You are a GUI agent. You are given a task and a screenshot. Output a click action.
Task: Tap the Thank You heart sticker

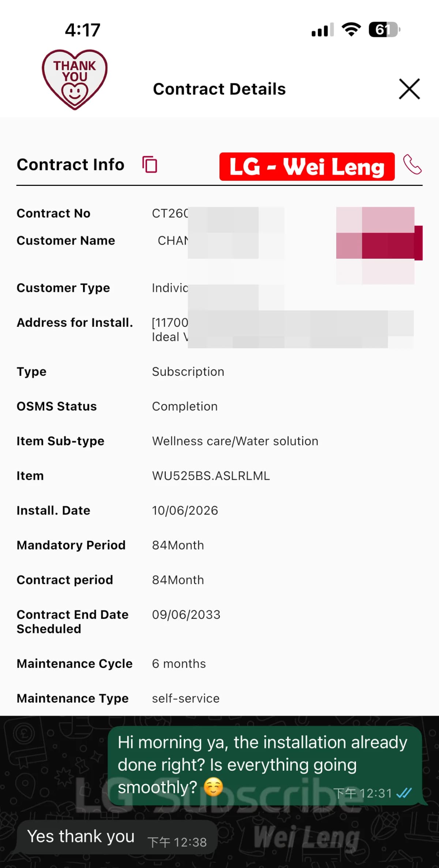(x=75, y=79)
